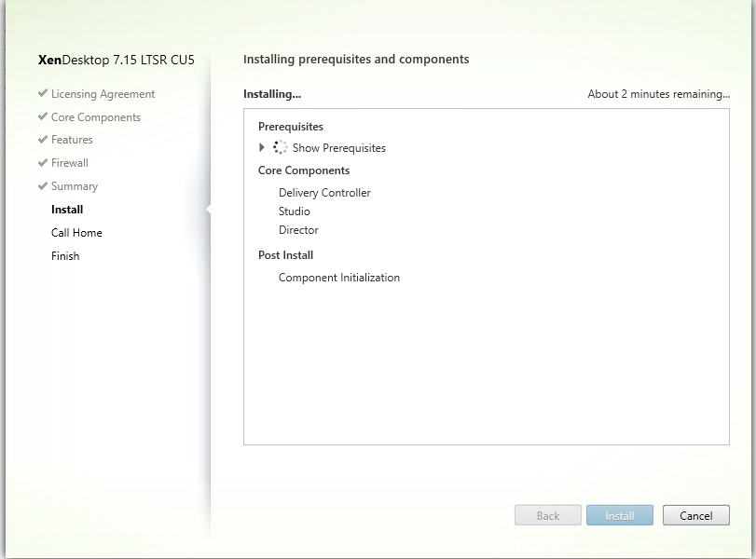Click the Installing... status label
The image size is (756, 559).
(272, 94)
